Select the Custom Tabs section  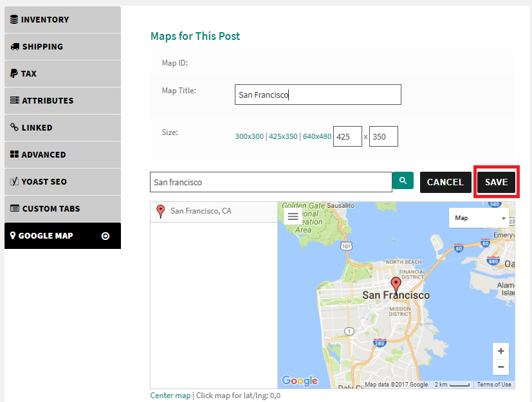pyautogui.click(x=62, y=208)
